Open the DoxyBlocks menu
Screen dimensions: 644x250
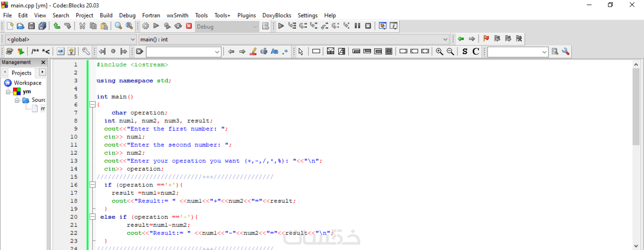277,15
